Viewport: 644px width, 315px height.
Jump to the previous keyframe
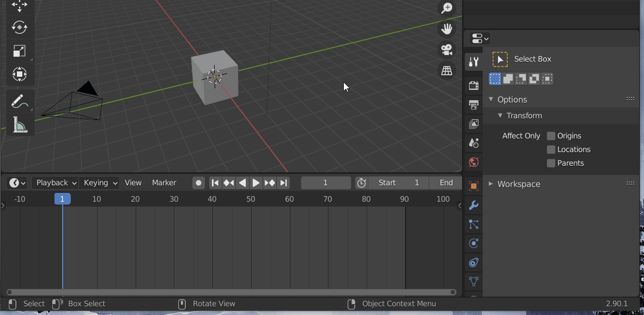[x=228, y=183]
